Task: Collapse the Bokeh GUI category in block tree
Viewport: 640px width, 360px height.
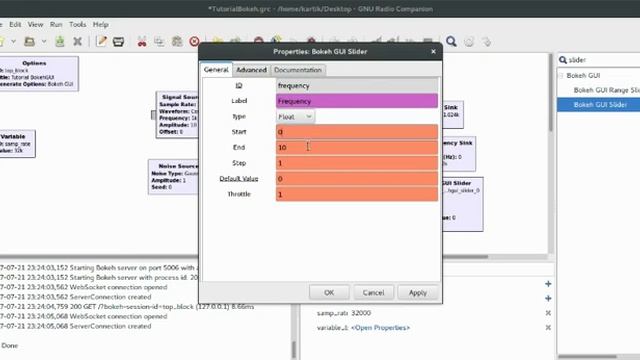Action: [x=562, y=76]
